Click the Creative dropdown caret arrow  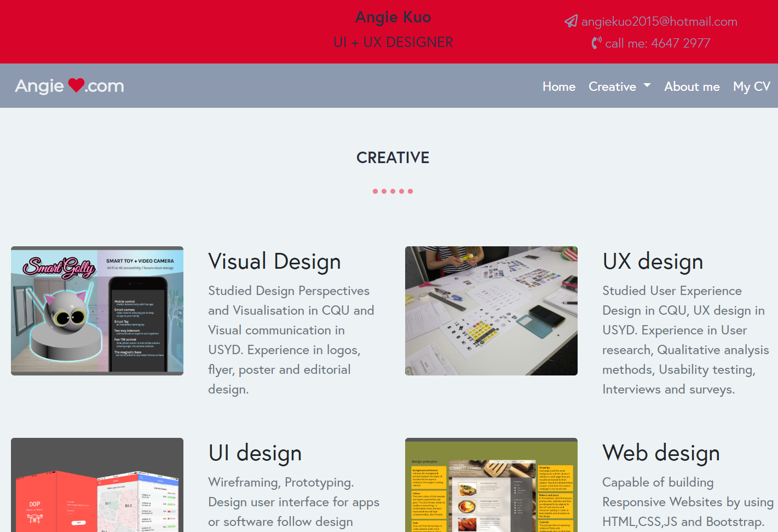[647, 85]
